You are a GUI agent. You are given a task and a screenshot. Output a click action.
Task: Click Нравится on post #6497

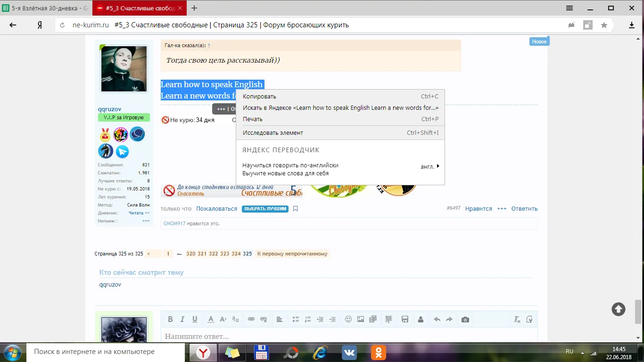(x=479, y=209)
